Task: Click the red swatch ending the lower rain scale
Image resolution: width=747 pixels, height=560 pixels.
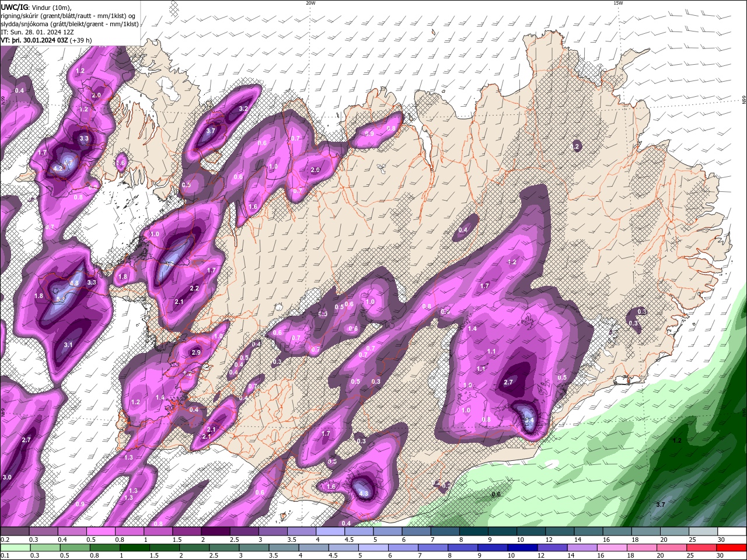Action: [732, 548]
